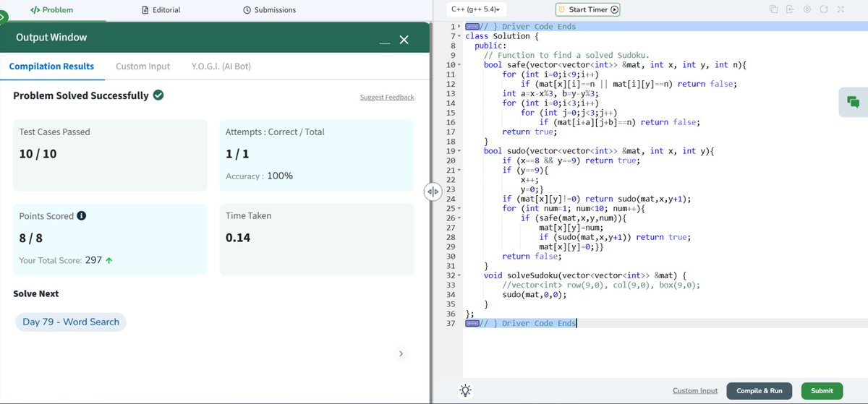Start the timer

588,9
